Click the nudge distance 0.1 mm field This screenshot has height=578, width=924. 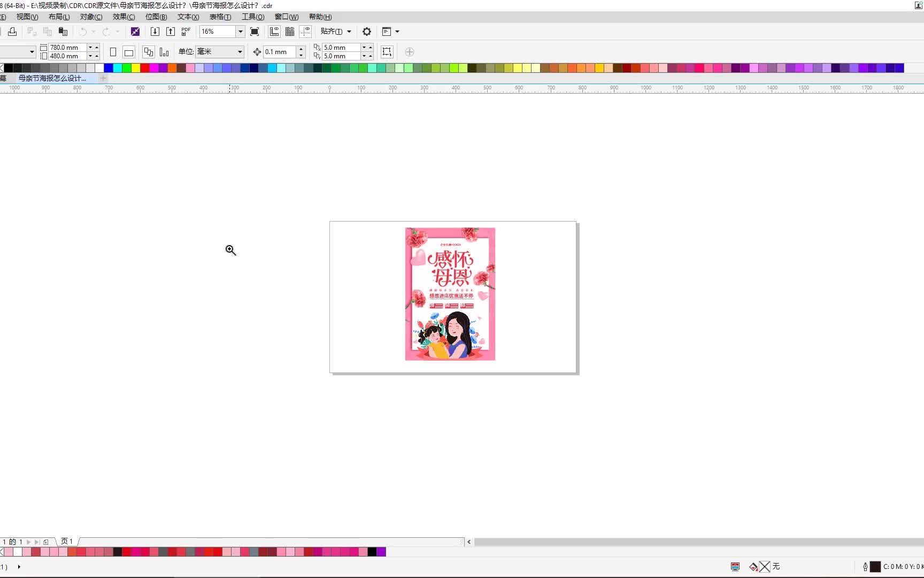(280, 52)
